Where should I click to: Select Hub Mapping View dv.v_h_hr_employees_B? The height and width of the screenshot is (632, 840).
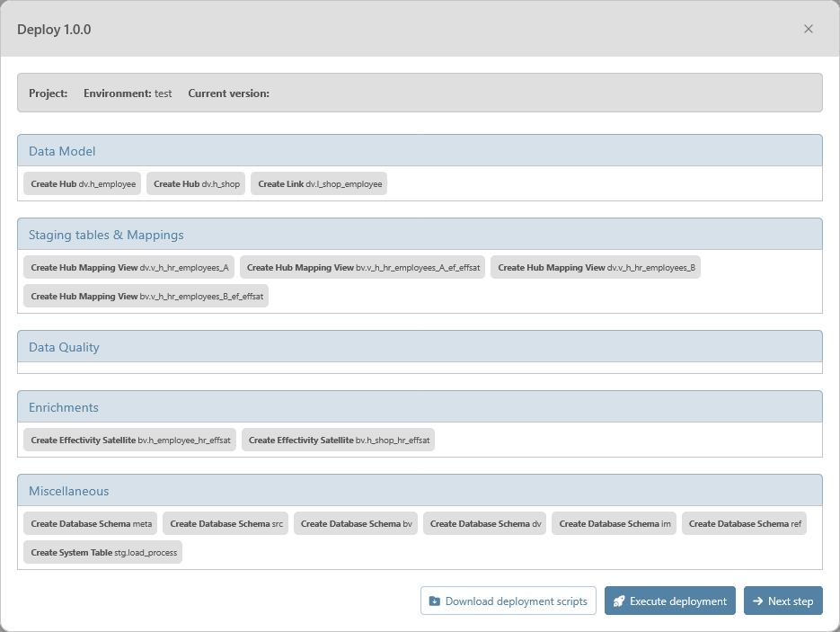tap(596, 268)
